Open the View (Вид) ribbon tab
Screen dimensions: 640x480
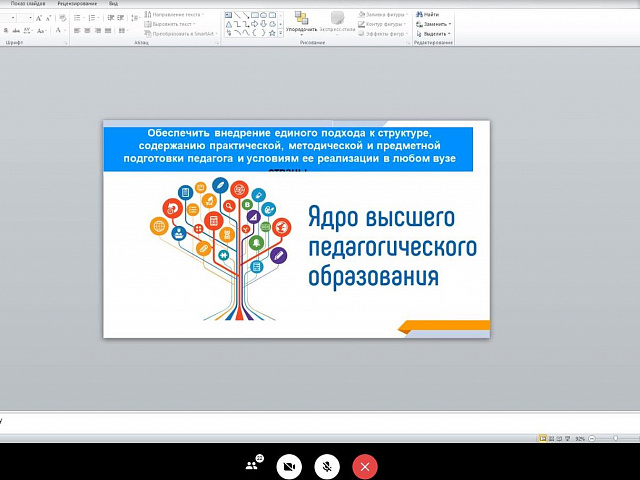tap(113, 4)
